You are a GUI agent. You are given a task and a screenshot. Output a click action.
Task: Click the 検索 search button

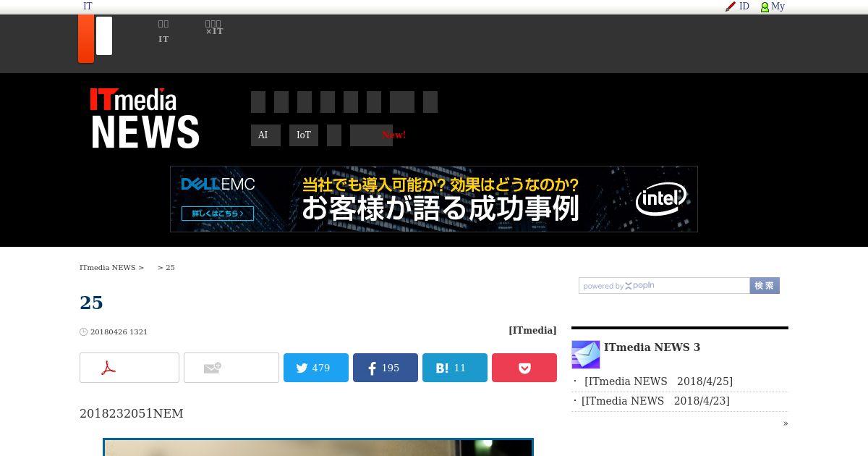[x=765, y=286]
